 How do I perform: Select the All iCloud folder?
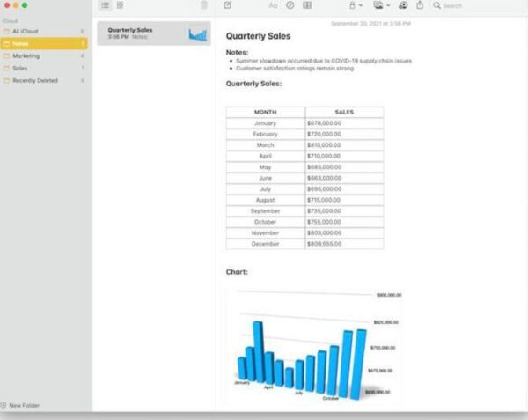26,31
